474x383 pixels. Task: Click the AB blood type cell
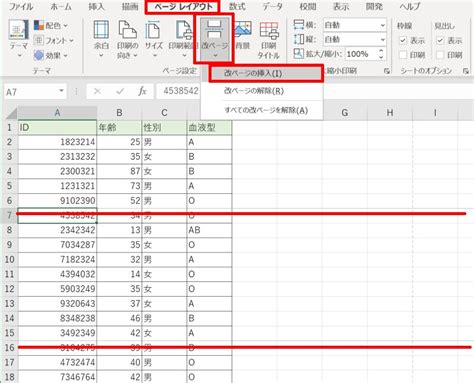[209, 230]
